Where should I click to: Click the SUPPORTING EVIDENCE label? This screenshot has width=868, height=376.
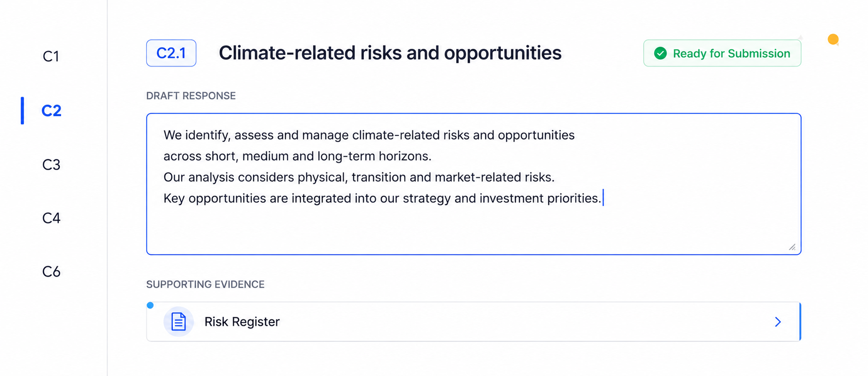pos(205,284)
